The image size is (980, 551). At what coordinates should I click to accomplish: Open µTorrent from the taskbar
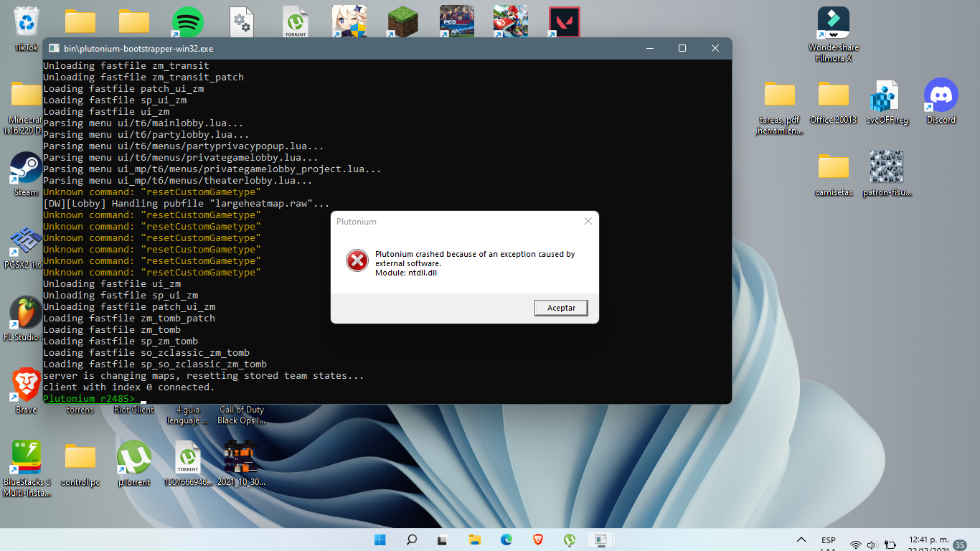coord(570,540)
